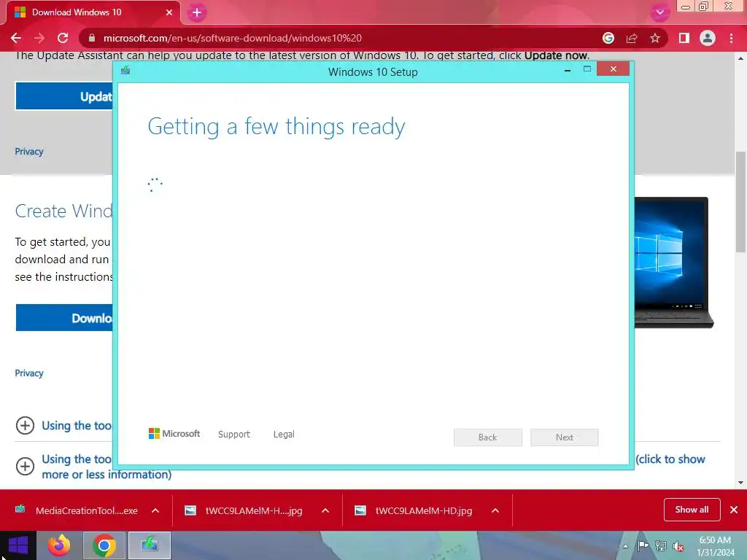Screen dimensions: 747x560
Task: Open Chrome's three-dot menu
Action: 731,38
